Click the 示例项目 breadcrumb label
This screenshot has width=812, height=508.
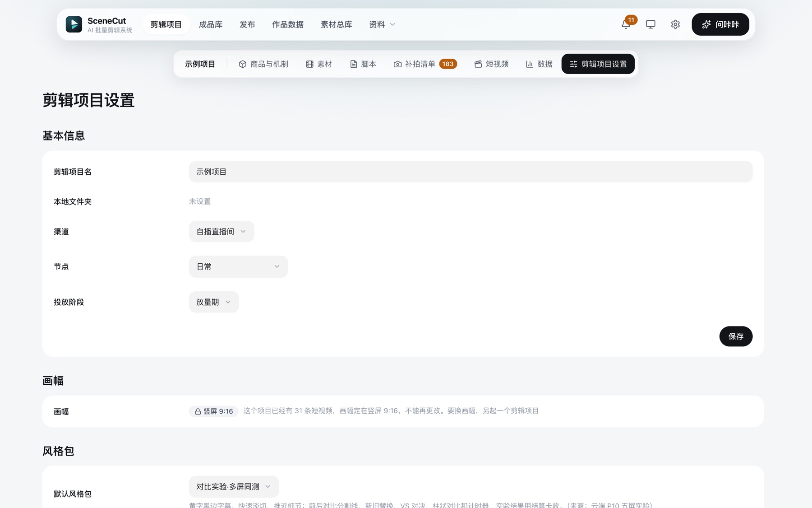coord(200,64)
